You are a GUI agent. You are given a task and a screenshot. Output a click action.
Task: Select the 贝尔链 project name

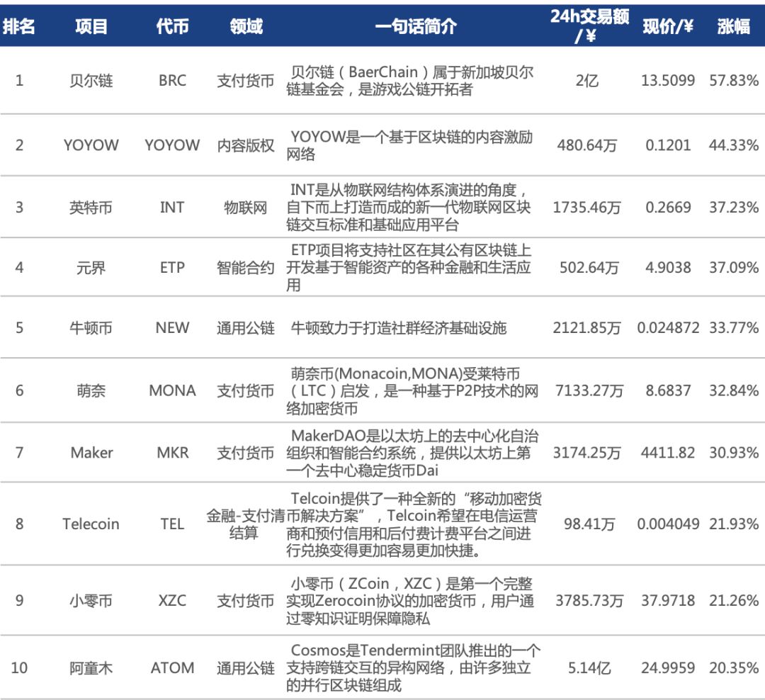[x=91, y=80]
